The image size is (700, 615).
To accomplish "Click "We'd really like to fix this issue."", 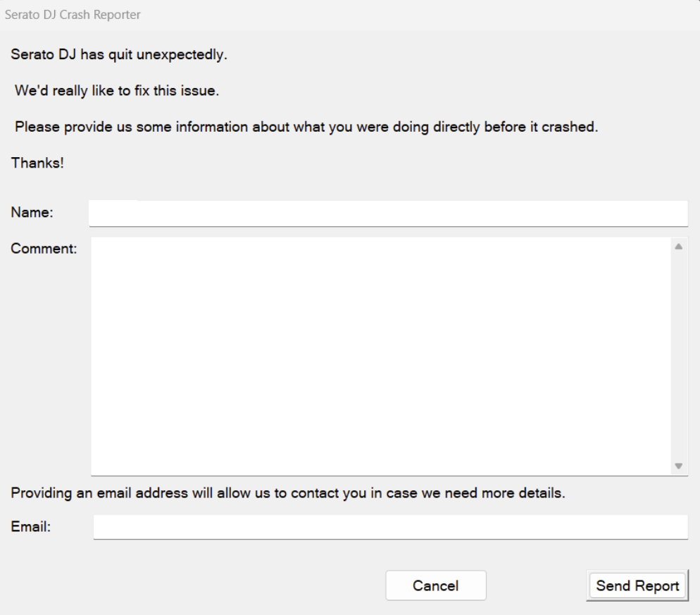I will point(117,91).
